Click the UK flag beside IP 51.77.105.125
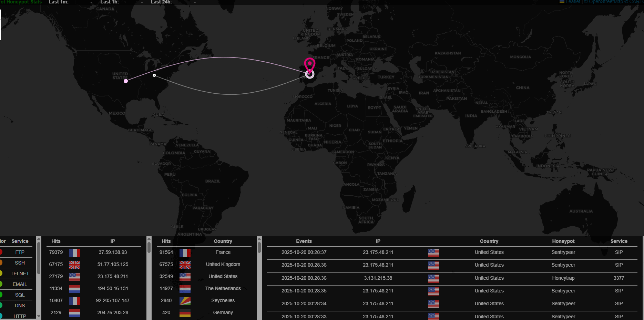Screen dimensions: 644x320 [x=75, y=265]
